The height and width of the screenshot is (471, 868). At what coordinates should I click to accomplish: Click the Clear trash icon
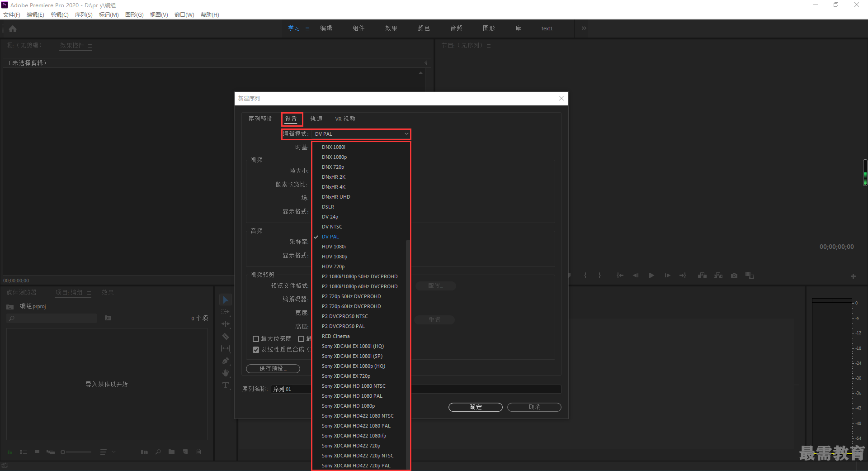(x=198, y=452)
